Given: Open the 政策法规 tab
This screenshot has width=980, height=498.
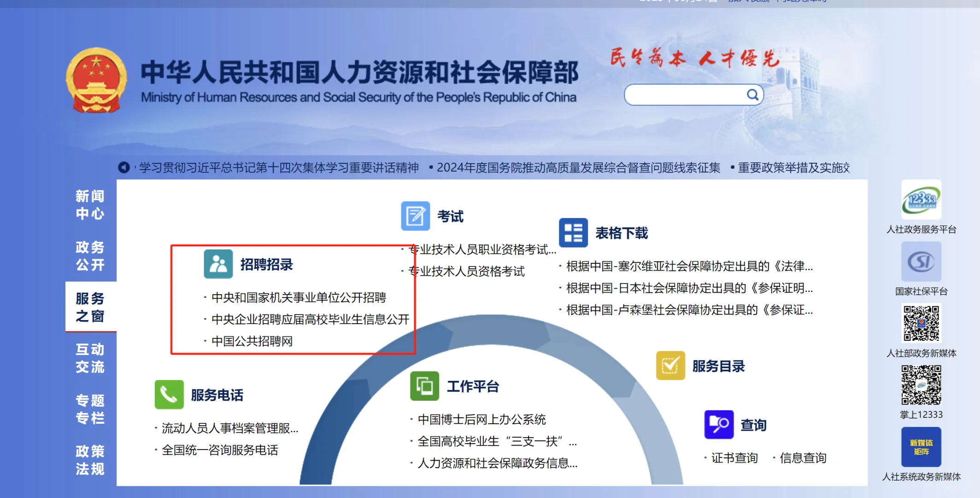Looking at the screenshot, I should (90, 460).
